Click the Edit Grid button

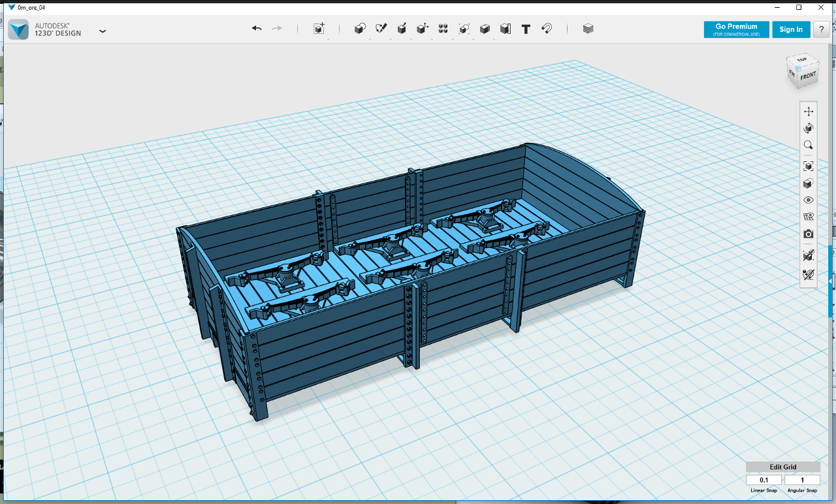pos(783,467)
